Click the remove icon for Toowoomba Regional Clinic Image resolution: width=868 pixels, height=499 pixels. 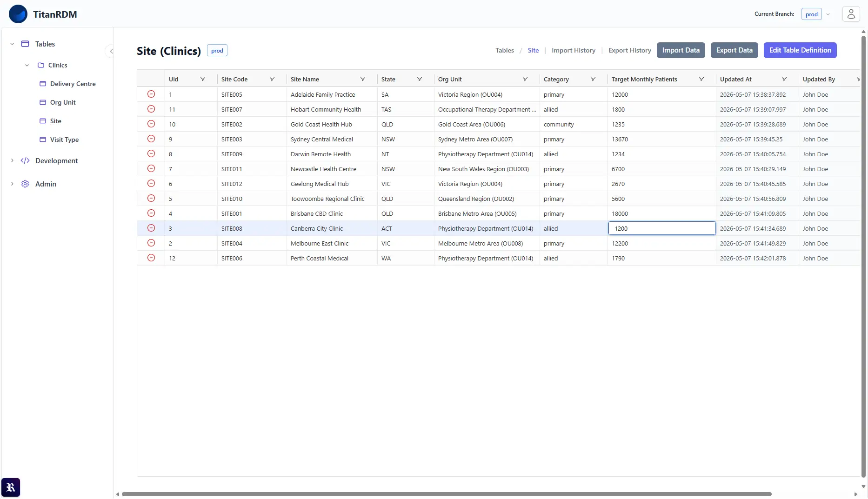coord(151,198)
